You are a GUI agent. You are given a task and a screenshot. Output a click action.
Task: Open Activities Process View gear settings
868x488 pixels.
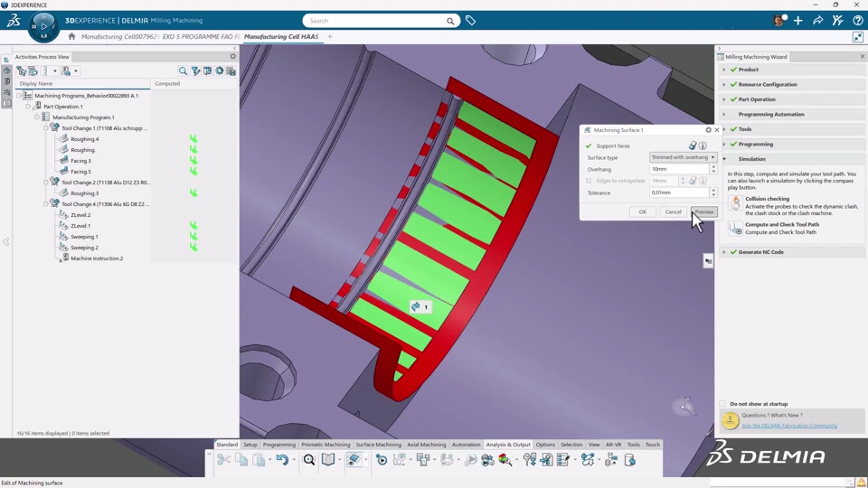point(233,56)
